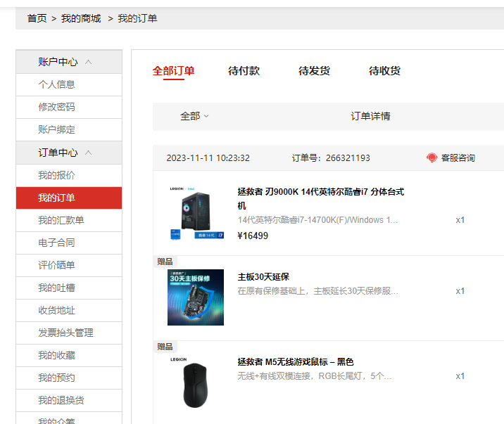Open 我的预约 in sidebar
Screen dimensions: 504x424
[x=69, y=378]
